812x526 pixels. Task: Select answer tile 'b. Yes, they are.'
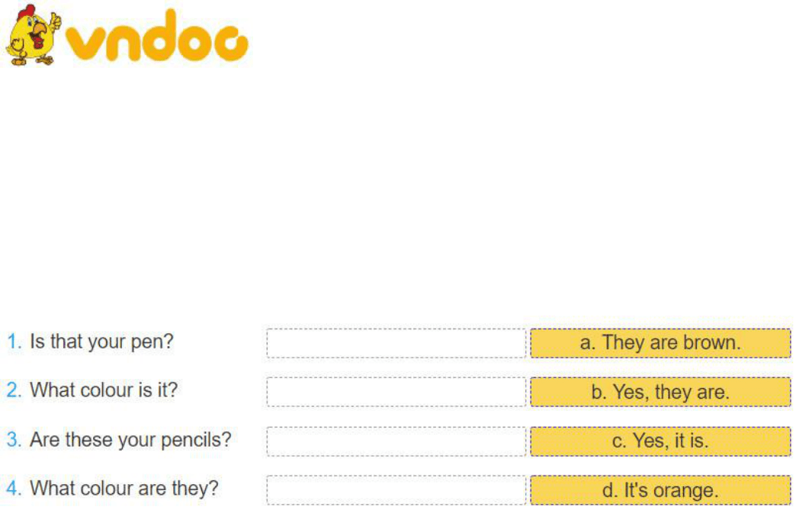660,392
